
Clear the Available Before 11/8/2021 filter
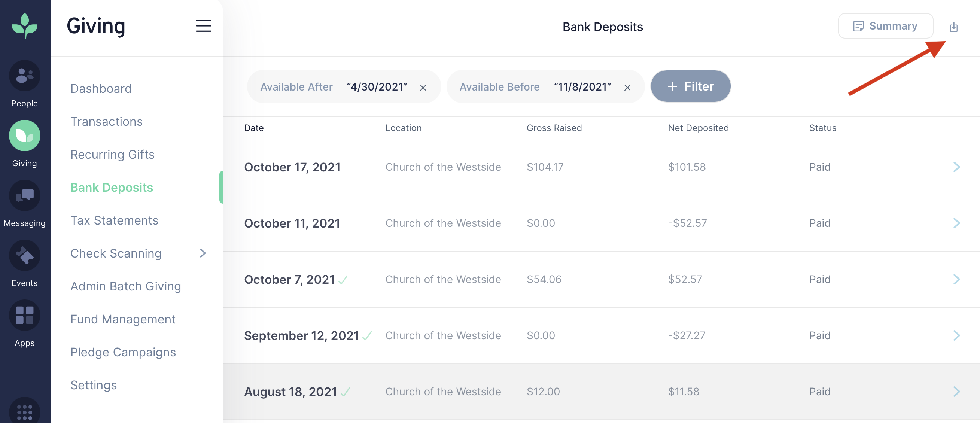[627, 87]
